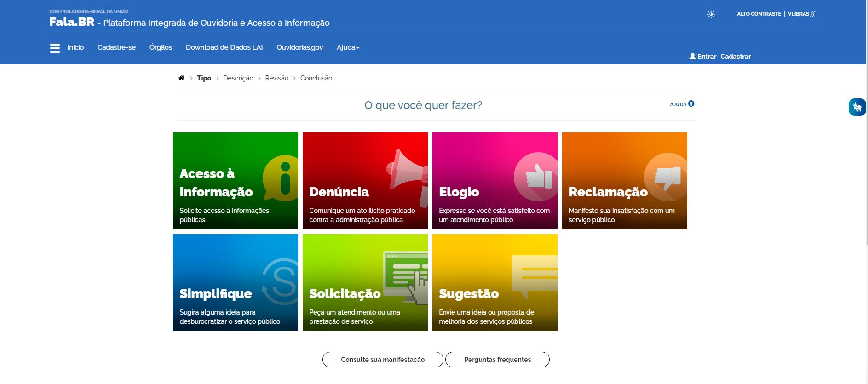Open the hamburger menu icon
This screenshot has height=384, width=868.
pos(55,48)
